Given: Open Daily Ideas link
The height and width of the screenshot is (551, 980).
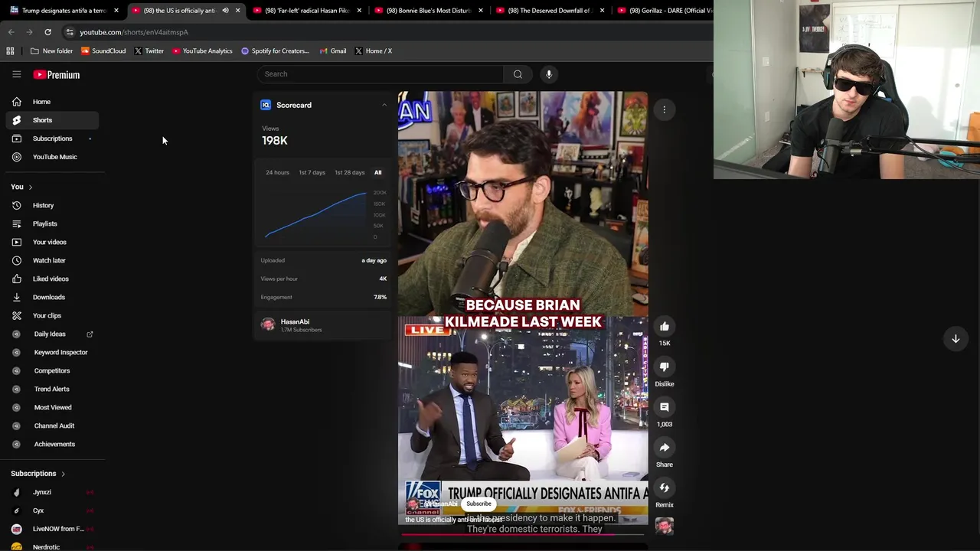Looking at the screenshot, I should tap(52, 334).
